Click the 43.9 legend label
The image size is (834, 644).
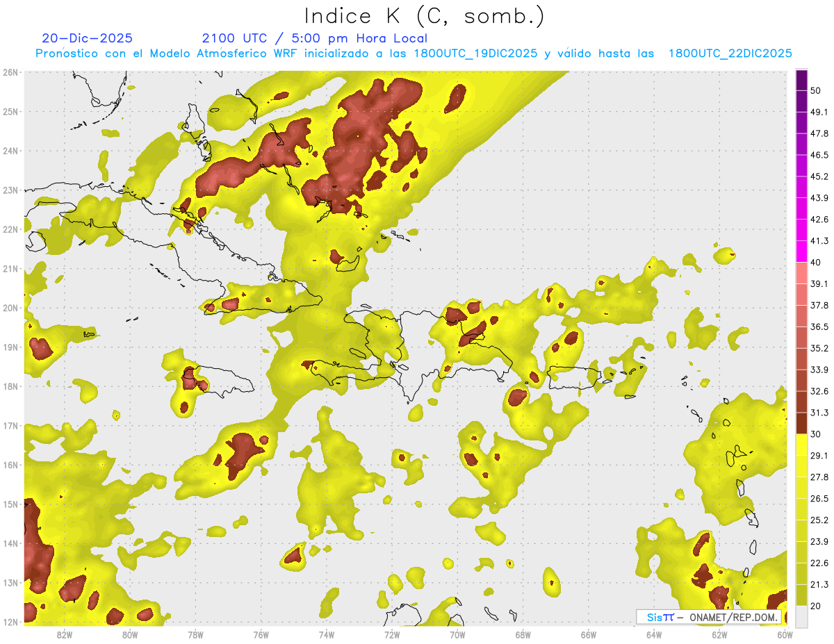point(819,198)
